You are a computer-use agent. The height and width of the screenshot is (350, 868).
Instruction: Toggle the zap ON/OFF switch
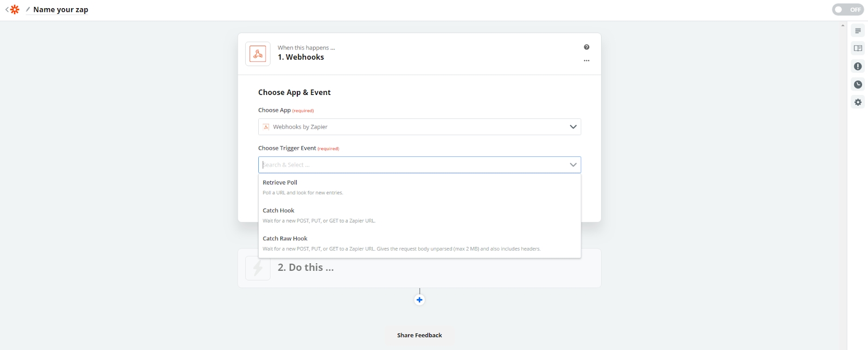point(847,10)
